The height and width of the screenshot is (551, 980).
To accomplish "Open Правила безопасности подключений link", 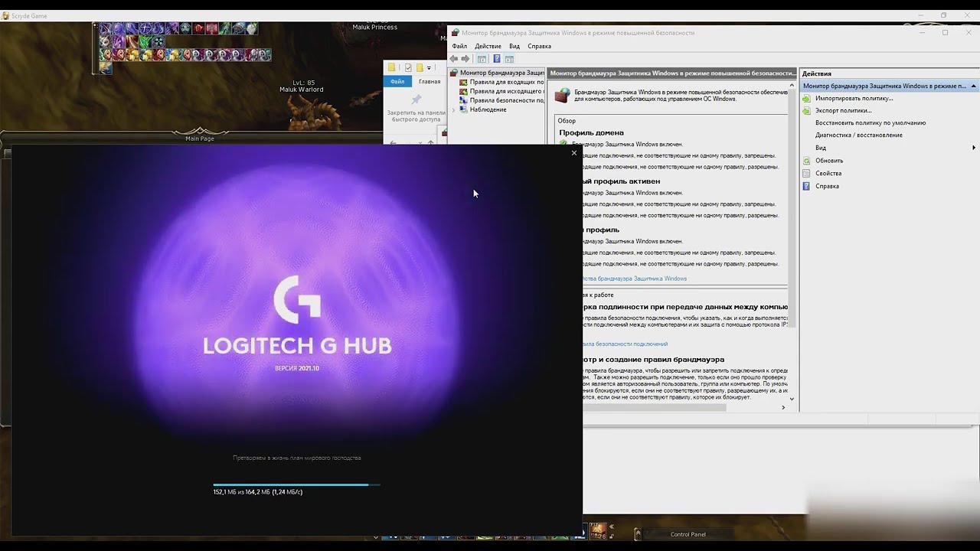I will coord(626,344).
